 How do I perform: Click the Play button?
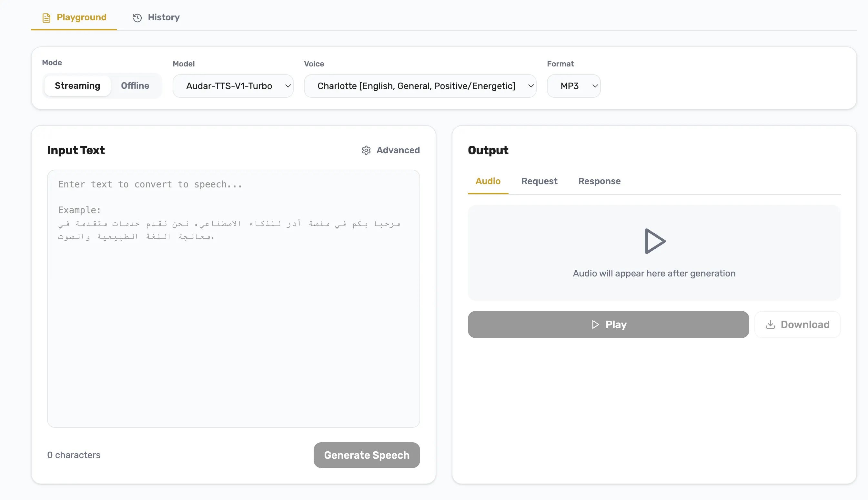click(608, 325)
